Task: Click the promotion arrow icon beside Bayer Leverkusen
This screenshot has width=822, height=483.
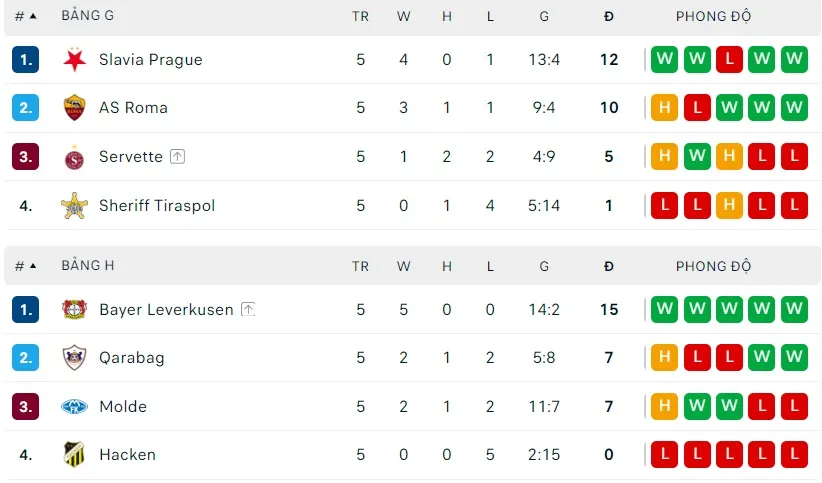Action: point(248,310)
